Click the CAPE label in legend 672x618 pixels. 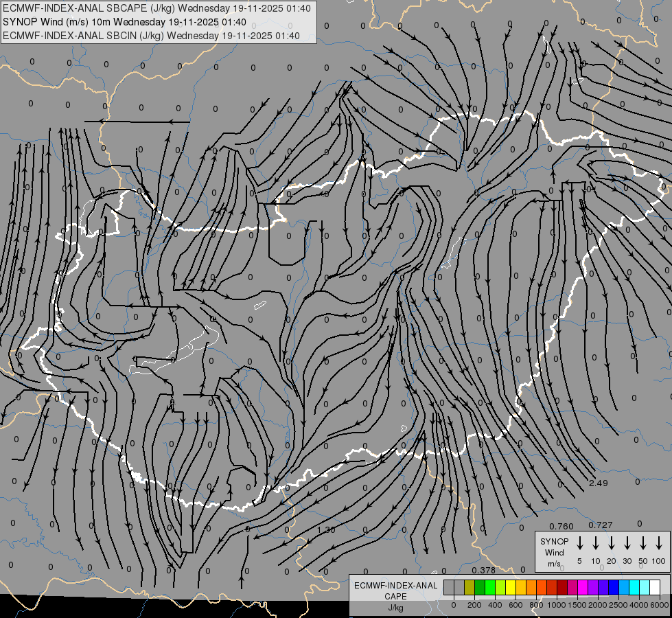(395, 596)
